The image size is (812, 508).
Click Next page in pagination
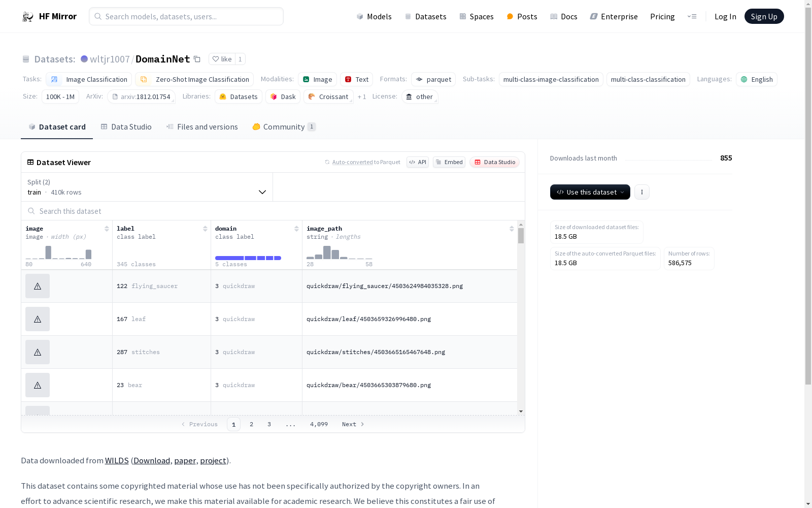(x=353, y=424)
